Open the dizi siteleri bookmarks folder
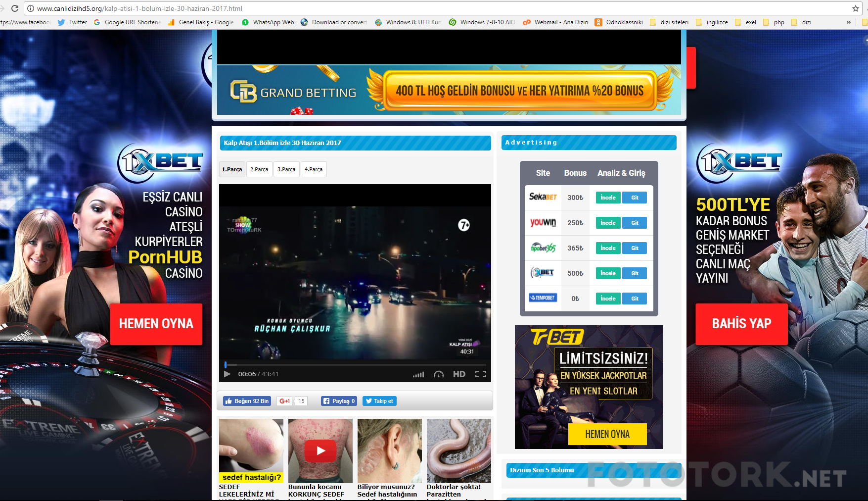Screen dimensions: 868x501 [x=669, y=22]
